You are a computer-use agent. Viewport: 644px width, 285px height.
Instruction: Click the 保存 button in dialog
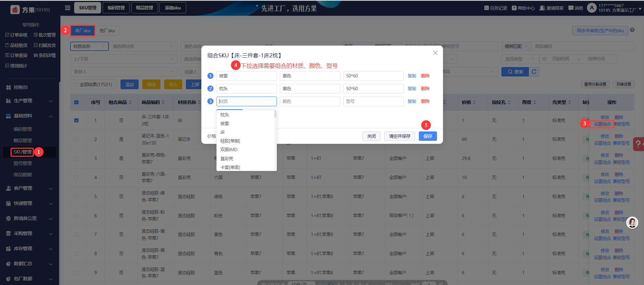pos(428,136)
